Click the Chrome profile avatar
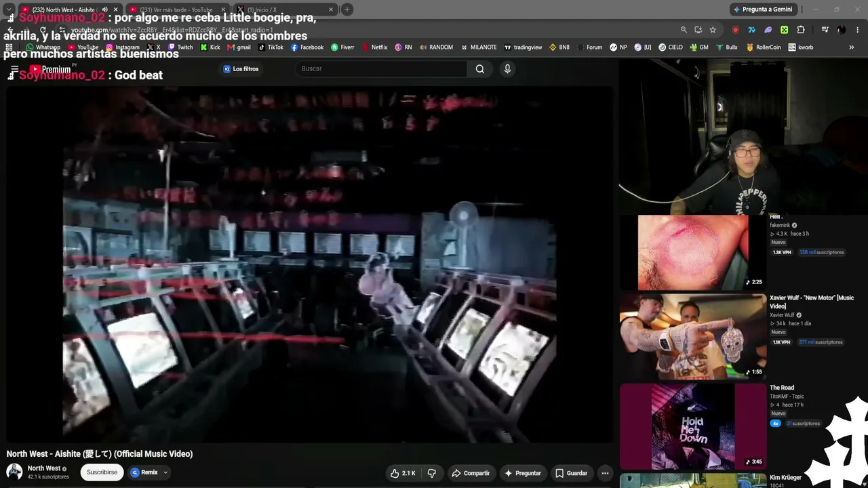 pos(842,30)
